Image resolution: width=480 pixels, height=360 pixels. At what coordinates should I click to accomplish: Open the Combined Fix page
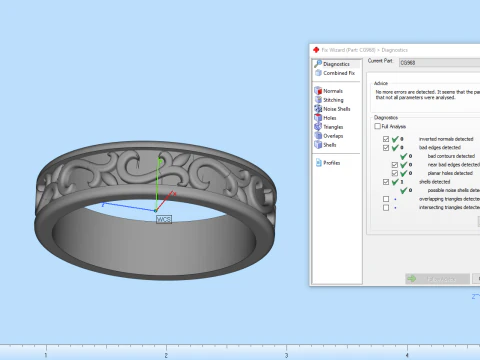(x=335, y=73)
